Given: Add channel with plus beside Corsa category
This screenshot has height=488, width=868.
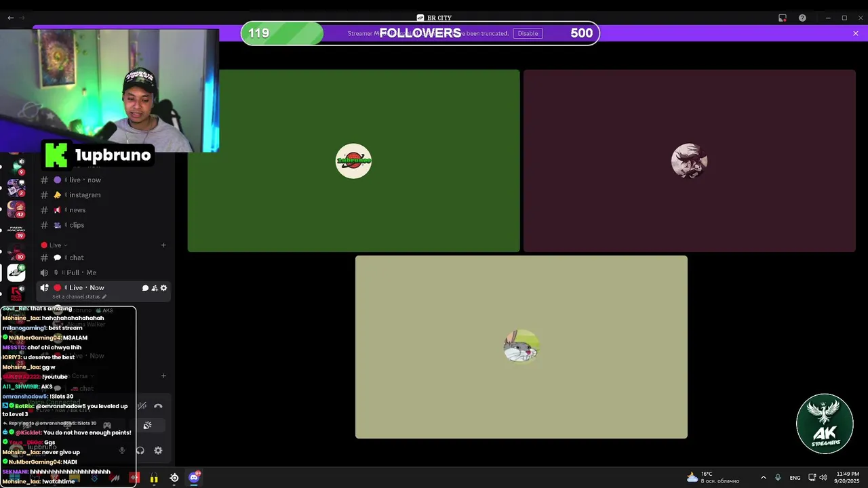Looking at the screenshot, I should (x=163, y=375).
